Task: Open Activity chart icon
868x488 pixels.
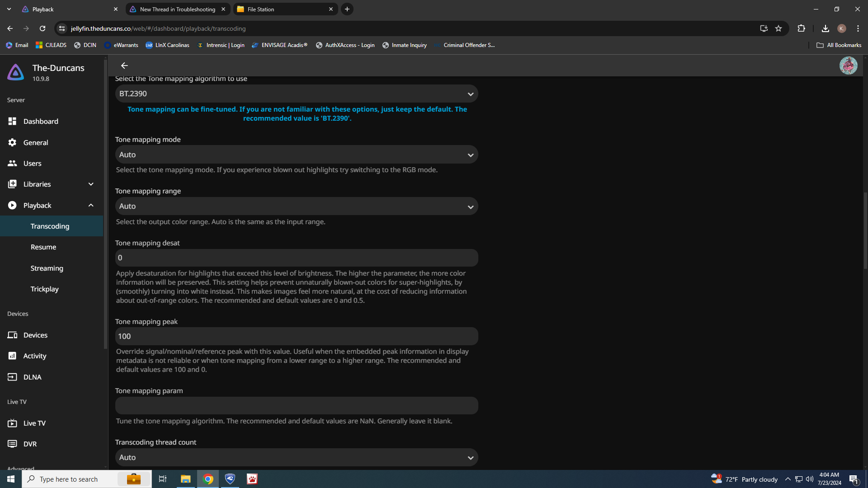Action: (x=12, y=356)
